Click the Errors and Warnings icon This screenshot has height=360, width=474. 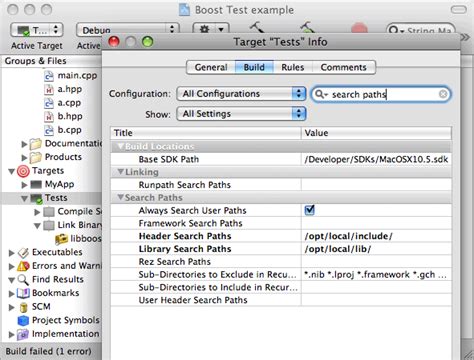[23, 266]
